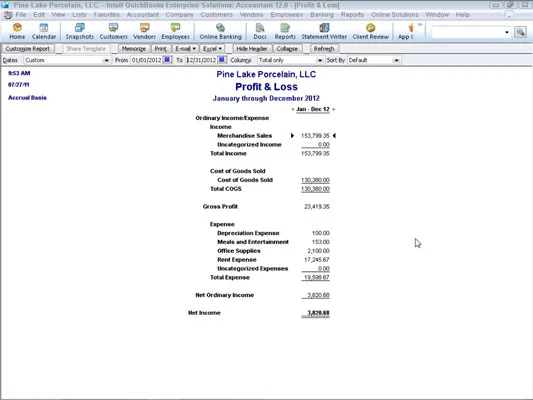Click the toolbar search input box

(x=468, y=32)
